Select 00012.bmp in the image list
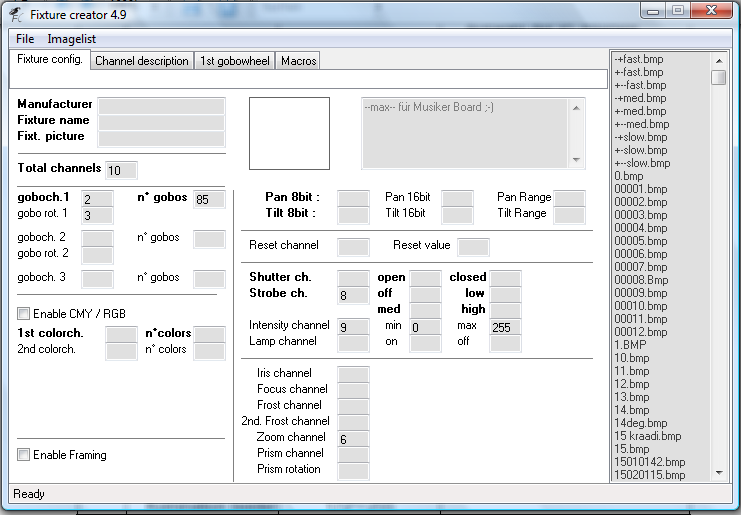The width and height of the screenshot is (741, 515). [640, 332]
